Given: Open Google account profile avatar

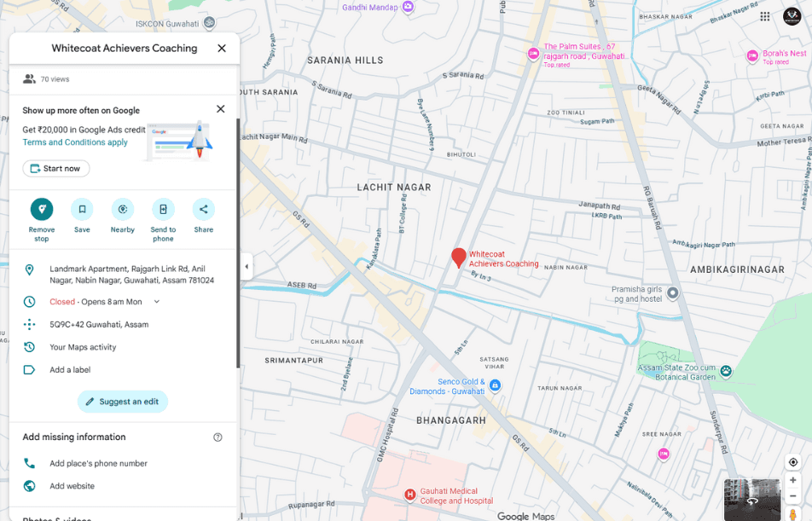Looking at the screenshot, I should tap(792, 16).
